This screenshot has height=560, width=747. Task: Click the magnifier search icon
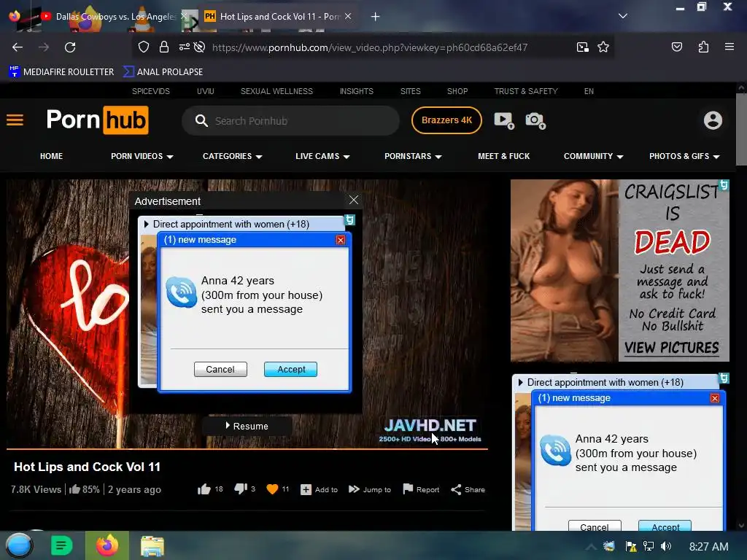201,120
